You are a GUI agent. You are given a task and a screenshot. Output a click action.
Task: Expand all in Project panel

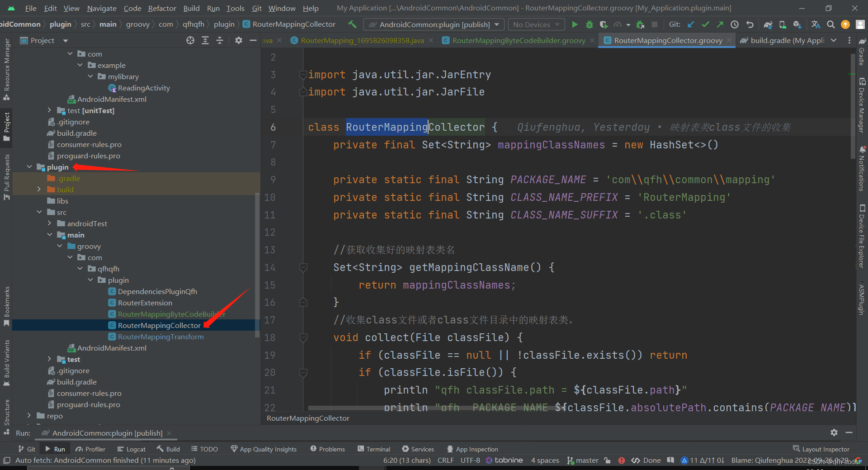point(205,40)
